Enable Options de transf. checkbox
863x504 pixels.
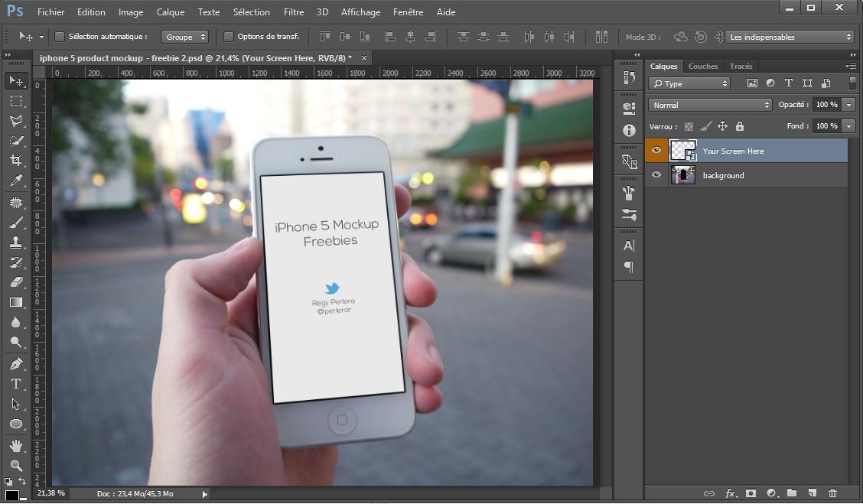click(229, 37)
